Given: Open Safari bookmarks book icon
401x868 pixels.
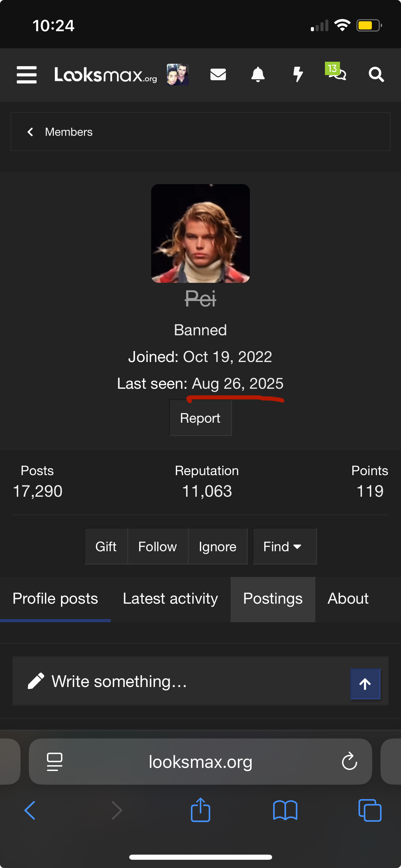Looking at the screenshot, I should pos(285,810).
